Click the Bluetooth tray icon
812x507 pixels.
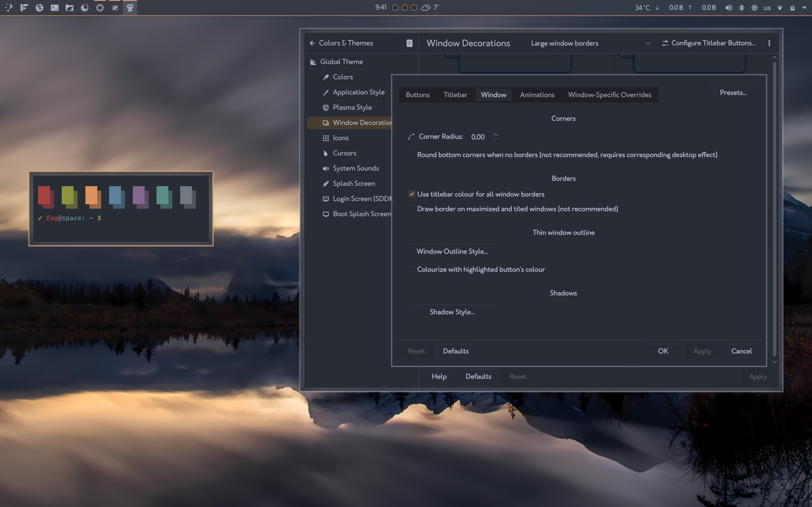[x=742, y=7]
